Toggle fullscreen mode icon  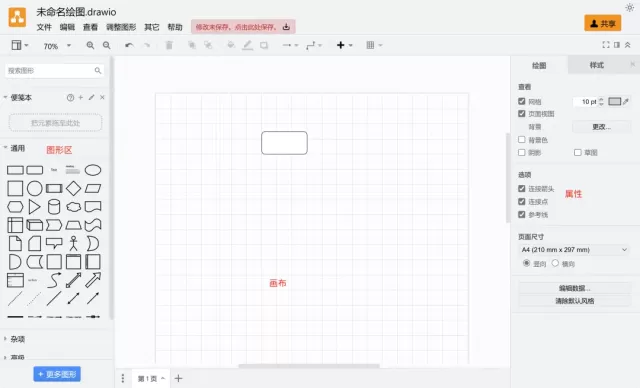tap(606, 45)
